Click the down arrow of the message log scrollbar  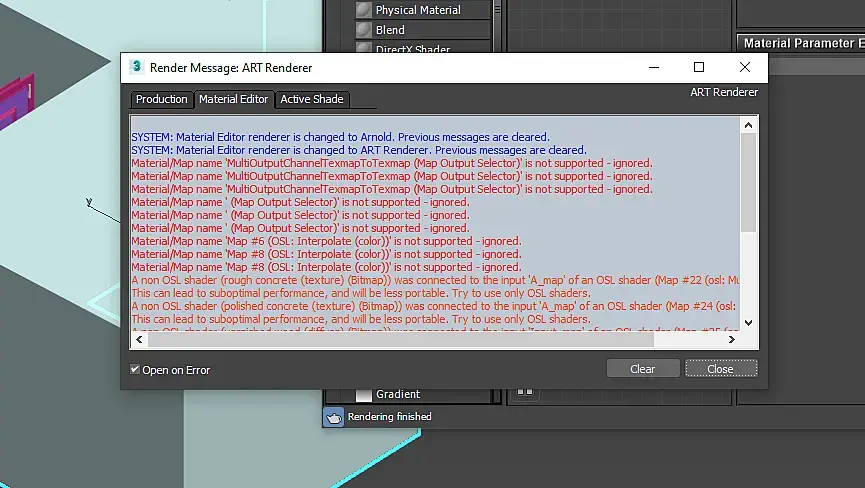coord(748,323)
